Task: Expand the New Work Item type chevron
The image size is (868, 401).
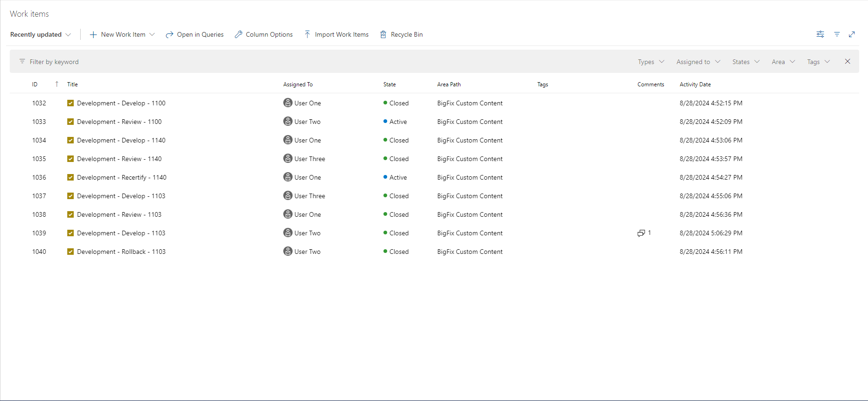Action: [x=152, y=34]
